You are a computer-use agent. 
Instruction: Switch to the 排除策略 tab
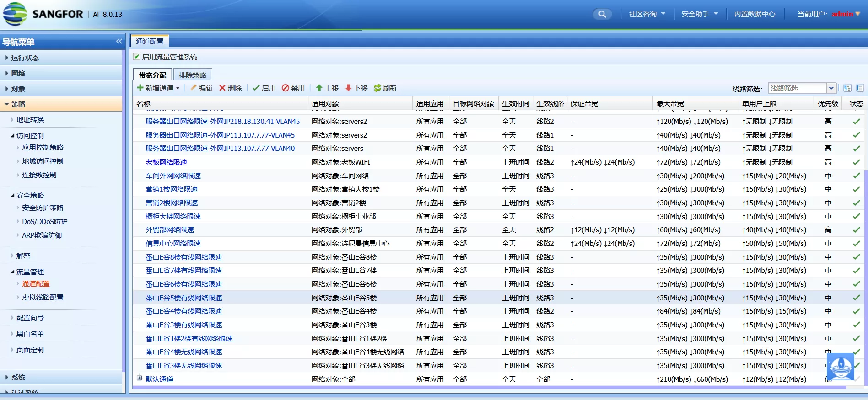(192, 75)
